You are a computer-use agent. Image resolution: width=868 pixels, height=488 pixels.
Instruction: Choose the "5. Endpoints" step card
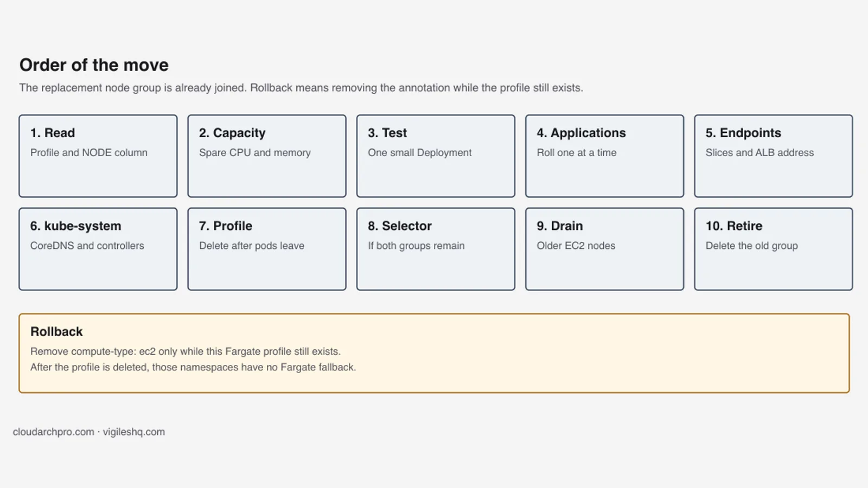click(774, 156)
